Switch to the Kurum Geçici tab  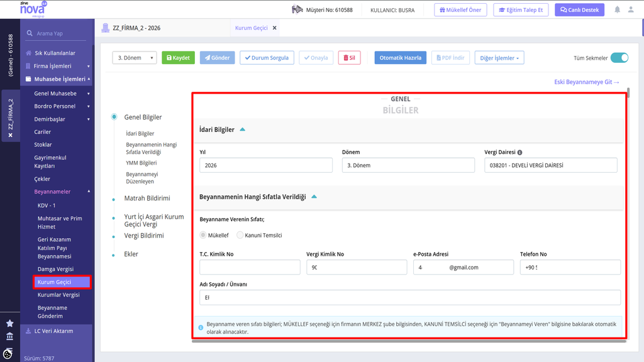point(252,28)
